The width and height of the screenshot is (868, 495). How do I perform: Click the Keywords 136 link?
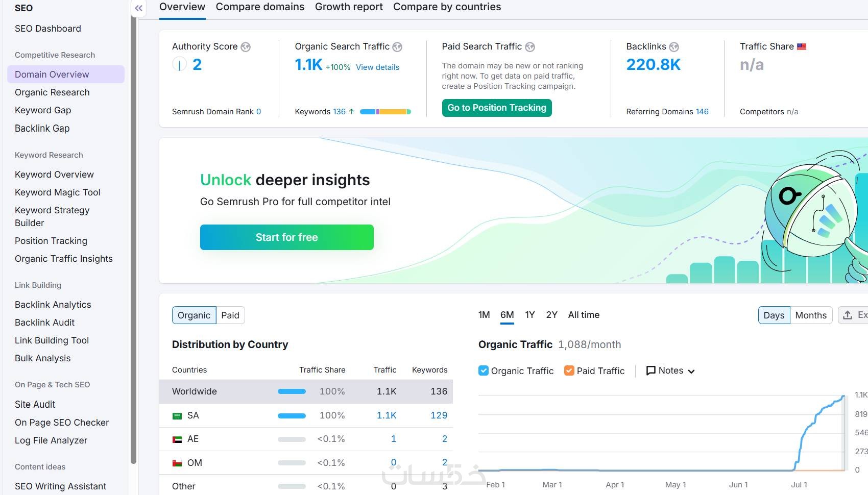click(339, 111)
